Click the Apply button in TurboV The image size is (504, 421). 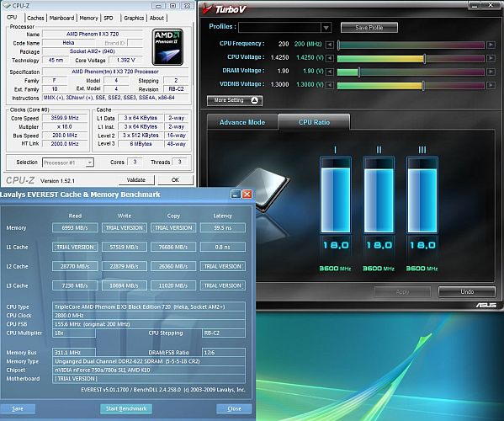coord(402,291)
